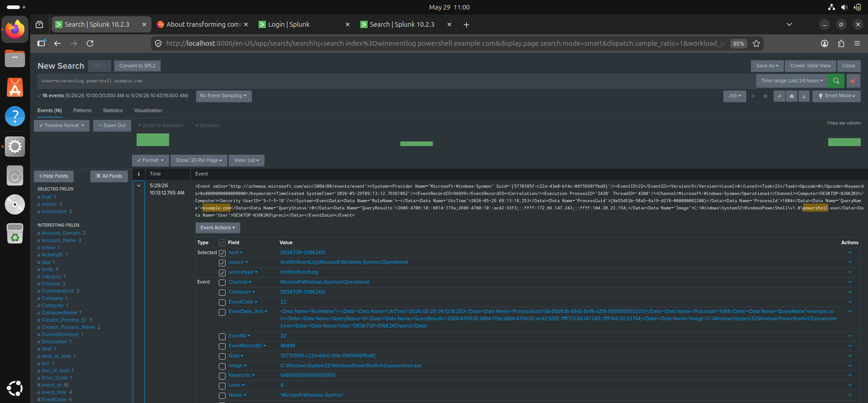
Task: Select the middle green timeline bar
Action: [416, 144]
